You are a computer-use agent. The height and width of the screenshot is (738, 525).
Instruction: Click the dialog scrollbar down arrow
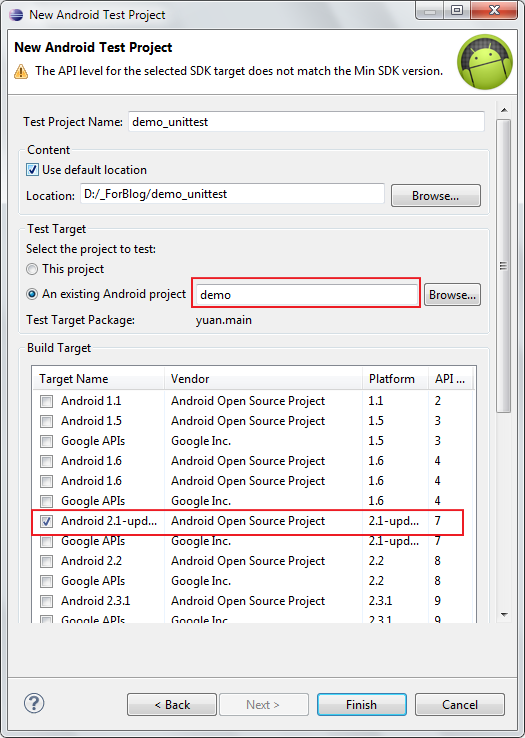coord(504,615)
